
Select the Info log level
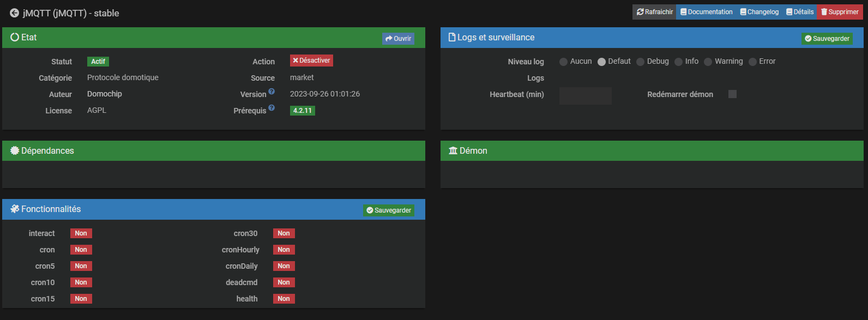click(679, 62)
